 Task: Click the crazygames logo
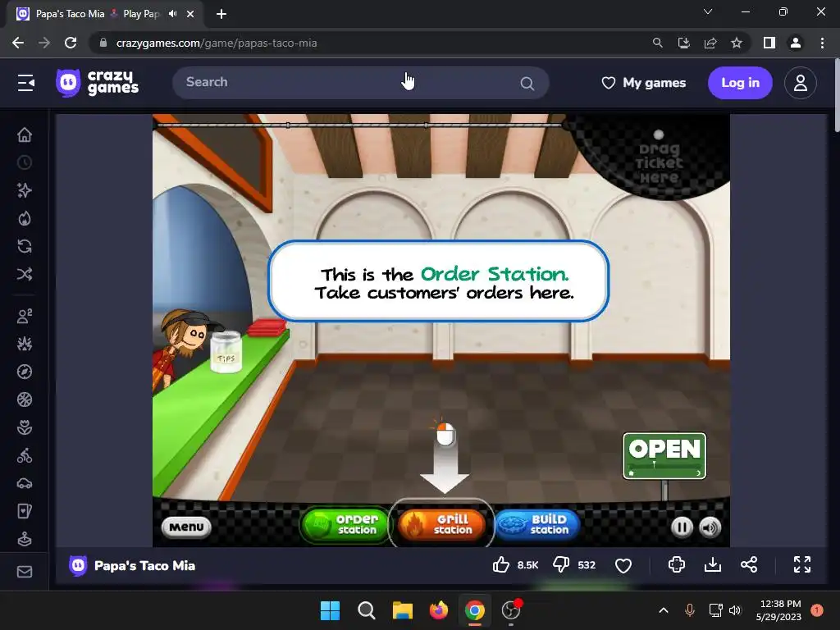click(97, 83)
